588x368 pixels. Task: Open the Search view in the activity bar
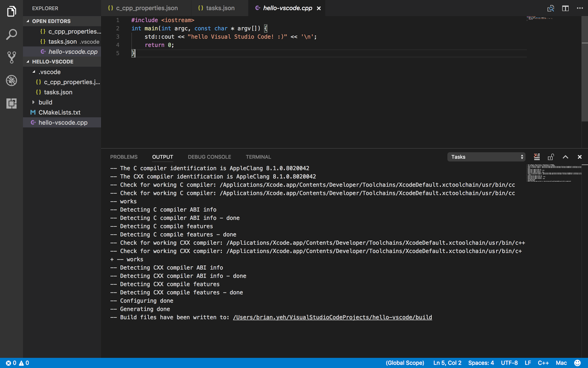pyautogui.click(x=11, y=34)
